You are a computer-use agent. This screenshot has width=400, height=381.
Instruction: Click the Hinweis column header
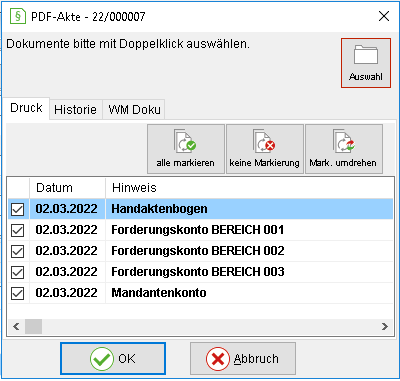(249, 188)
